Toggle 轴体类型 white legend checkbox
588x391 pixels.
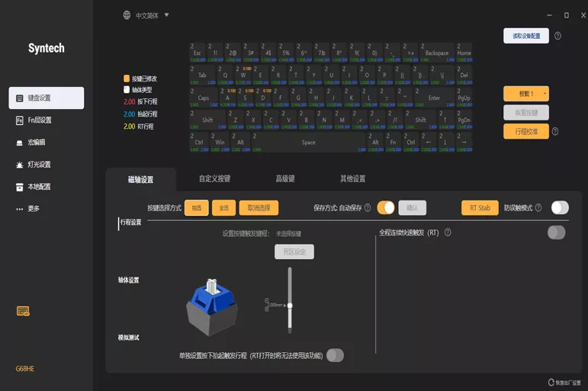pos(127,90)
